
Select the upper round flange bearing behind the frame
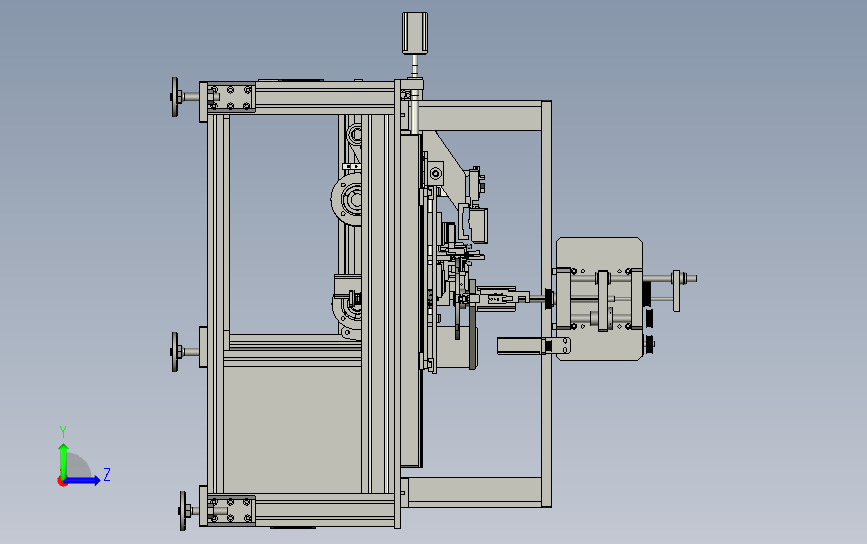pos(347,200)
